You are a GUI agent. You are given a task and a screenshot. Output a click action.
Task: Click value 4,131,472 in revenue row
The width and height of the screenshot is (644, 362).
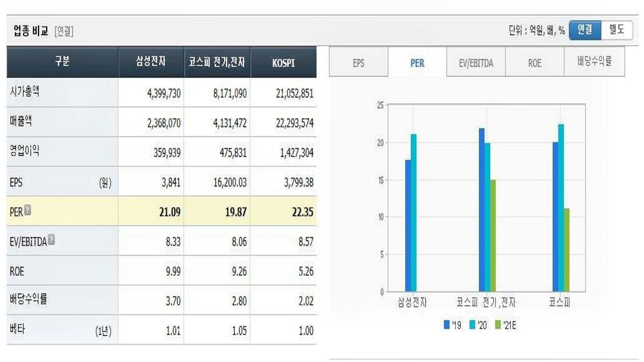click(230, 123)
